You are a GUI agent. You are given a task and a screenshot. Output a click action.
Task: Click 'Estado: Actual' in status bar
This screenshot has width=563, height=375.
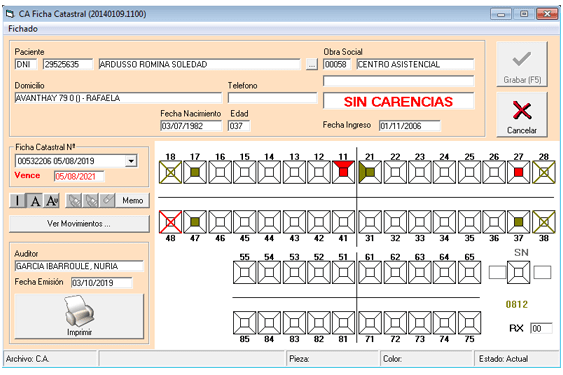(x=503, y=359)
